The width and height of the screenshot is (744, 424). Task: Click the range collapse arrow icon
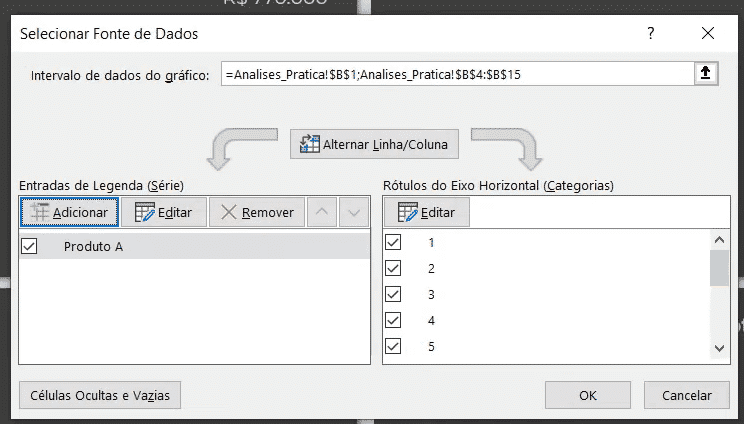[706, 74]
